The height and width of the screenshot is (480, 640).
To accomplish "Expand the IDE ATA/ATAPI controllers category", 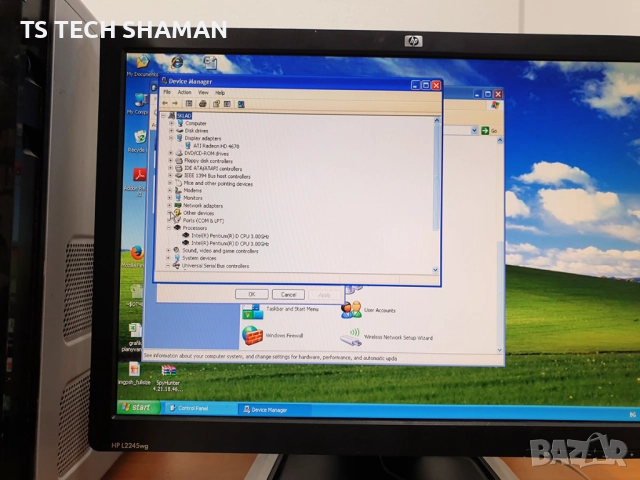I will (171, 168).
